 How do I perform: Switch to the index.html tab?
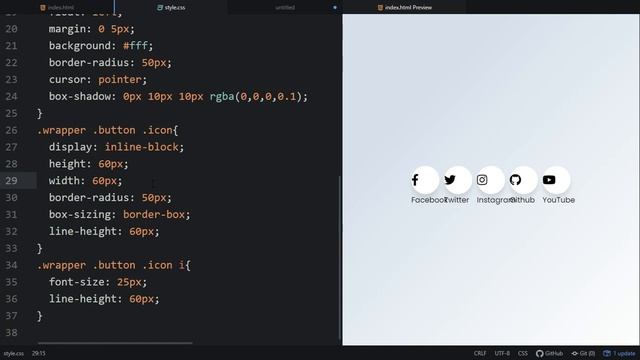coord(57,7)
